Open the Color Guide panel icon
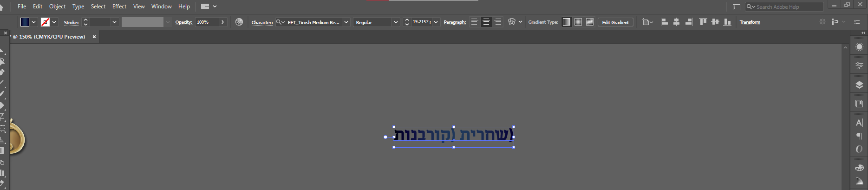 coord(859,181)
